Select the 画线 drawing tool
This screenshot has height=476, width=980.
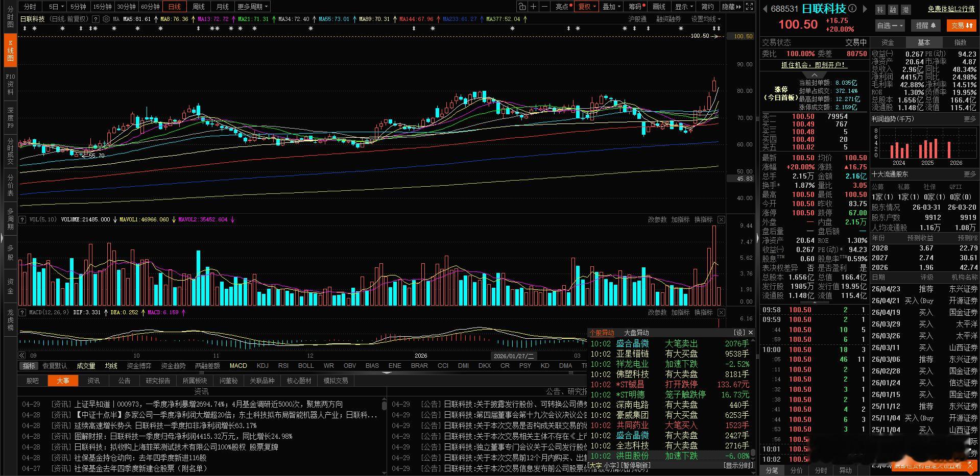658,7
